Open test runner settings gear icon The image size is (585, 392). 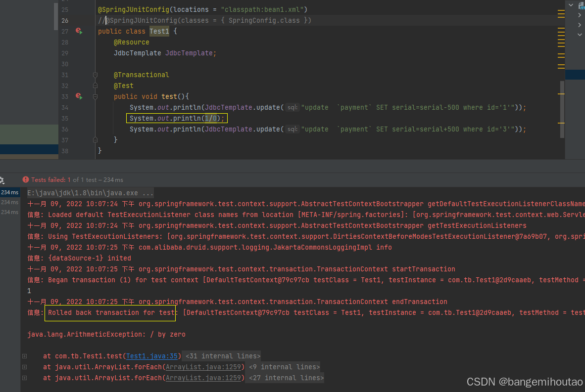tap(2, 180)
